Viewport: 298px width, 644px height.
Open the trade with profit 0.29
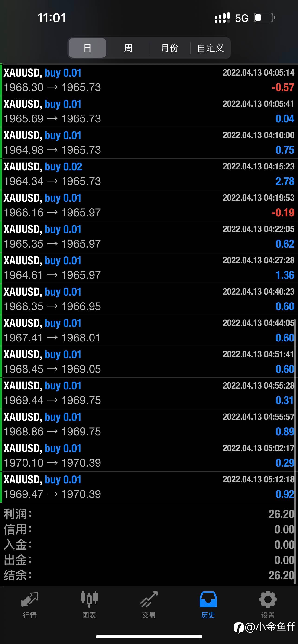(x=149, y=456)
